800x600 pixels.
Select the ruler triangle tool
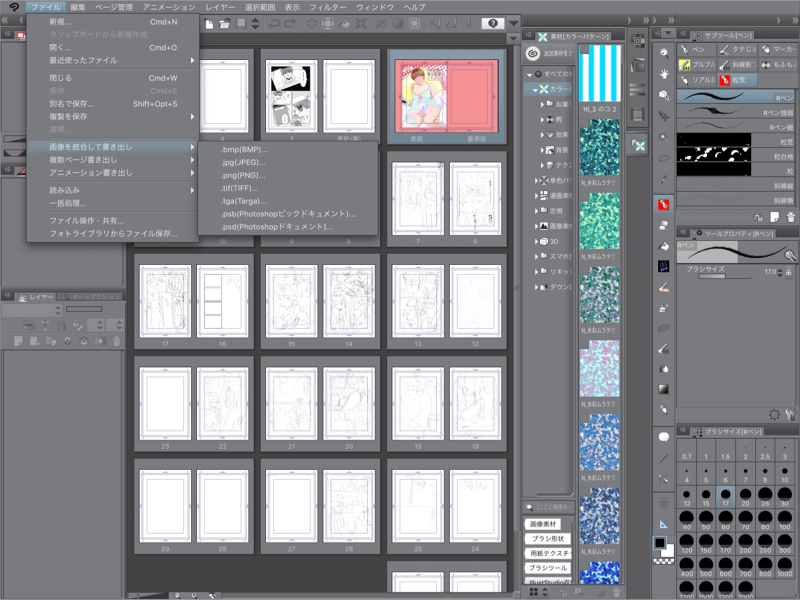point(664,523)
